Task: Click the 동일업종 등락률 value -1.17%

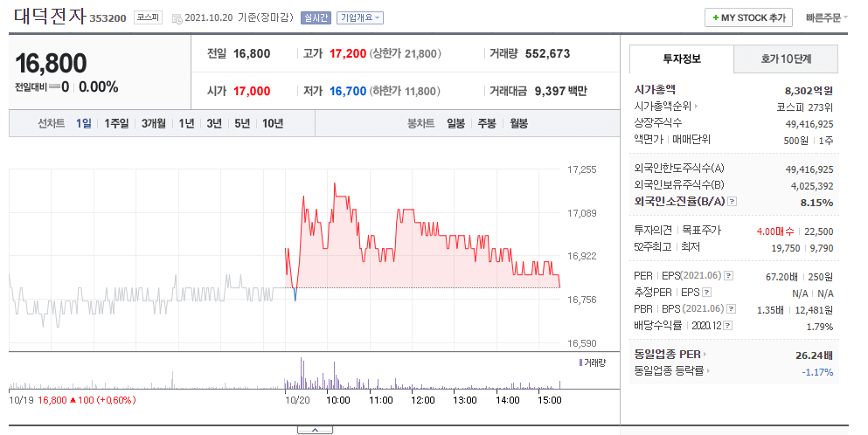Action: 817,372
